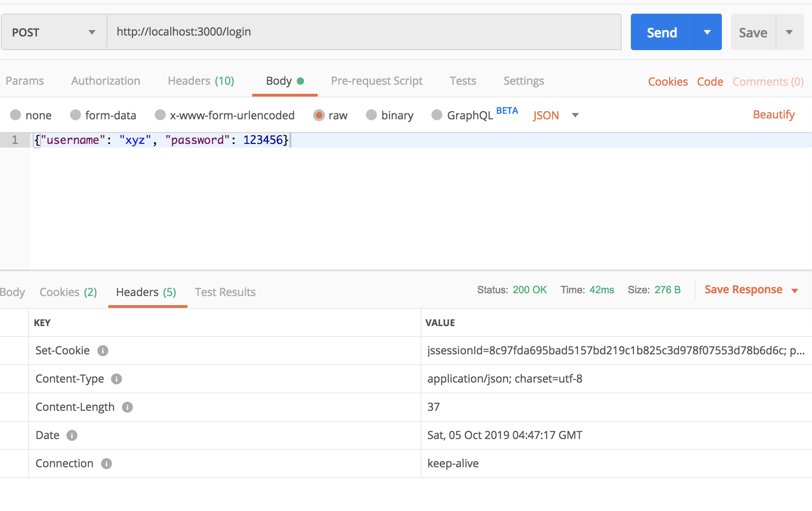Open response Headers (5) tab
This screenshot has height=511, width=812.
[x=146, y=292]
